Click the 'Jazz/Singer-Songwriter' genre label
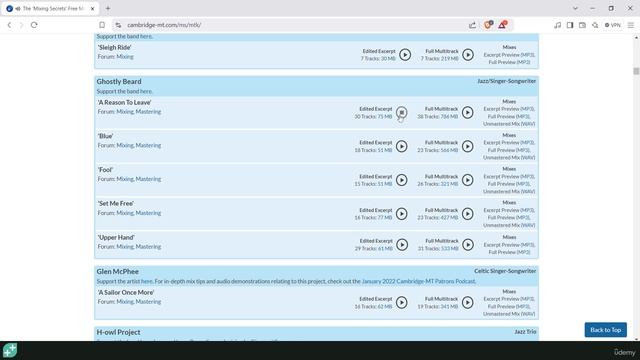The image size is (640, 360). [x=507, y=81]
